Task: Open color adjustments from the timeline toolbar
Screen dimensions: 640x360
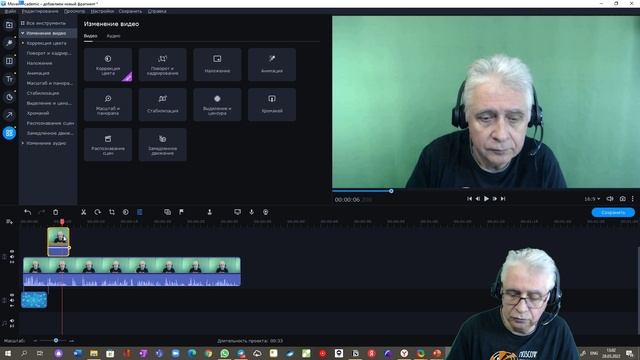Action: coord(126,212)
